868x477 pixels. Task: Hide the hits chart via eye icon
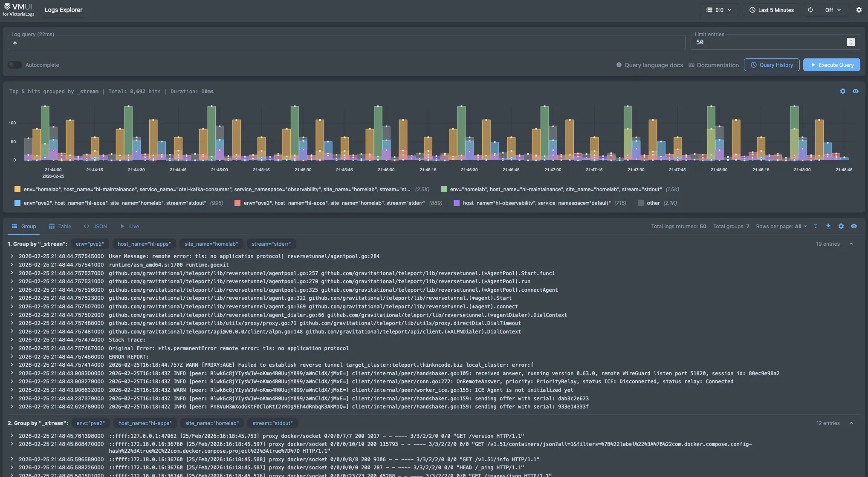(855, 91)
